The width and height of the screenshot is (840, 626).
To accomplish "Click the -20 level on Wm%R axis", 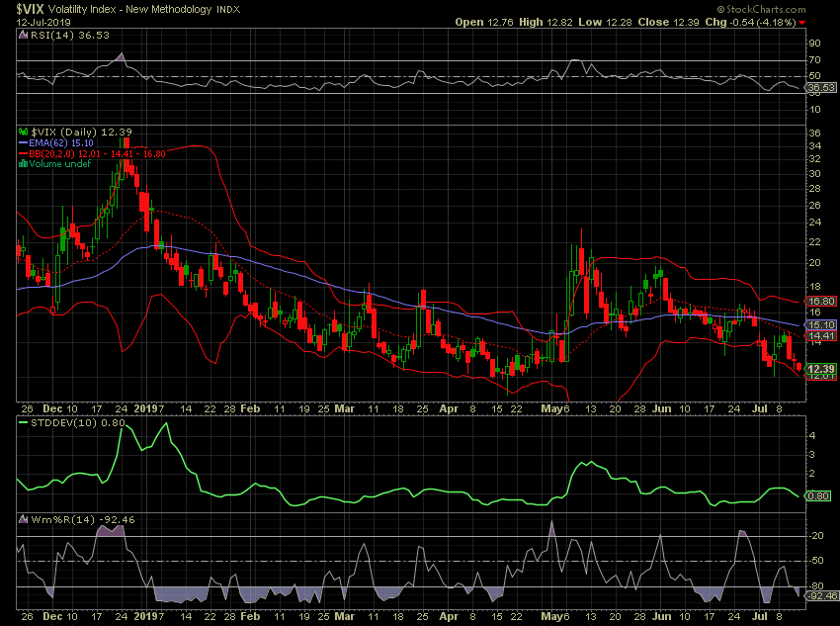I will pyautogui.click(x=816, y=535).
